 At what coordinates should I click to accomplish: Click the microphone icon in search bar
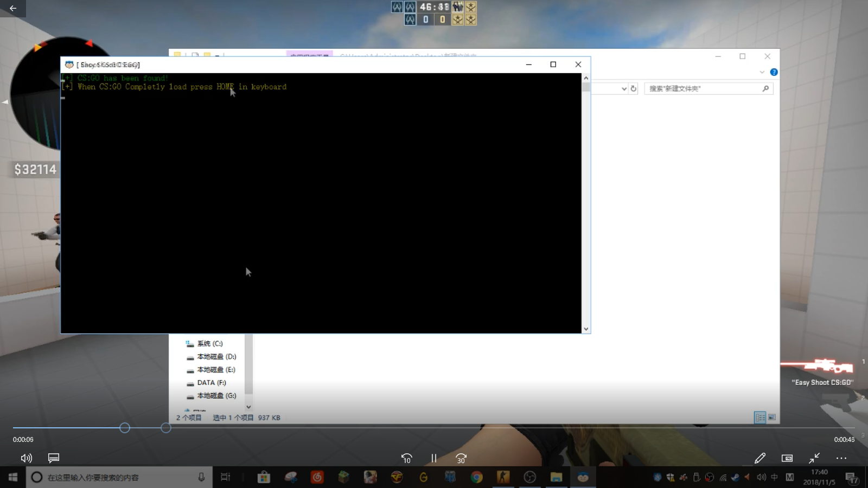[x=201, y=477]
